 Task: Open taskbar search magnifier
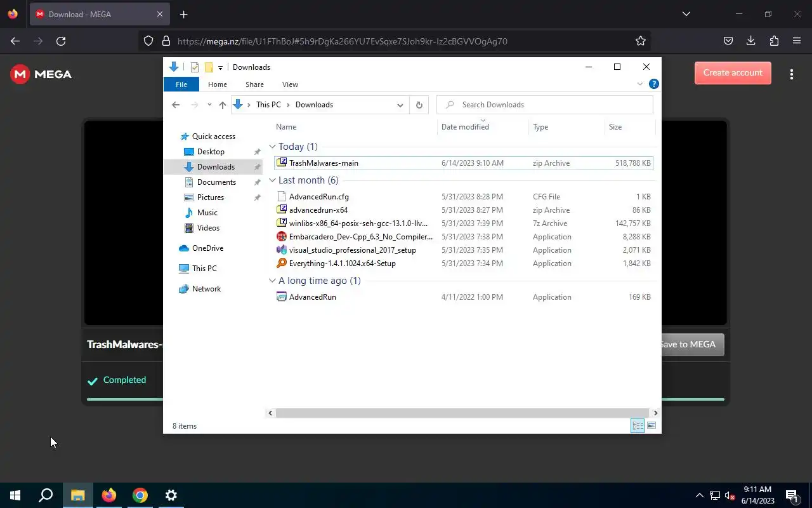point(46,495)
